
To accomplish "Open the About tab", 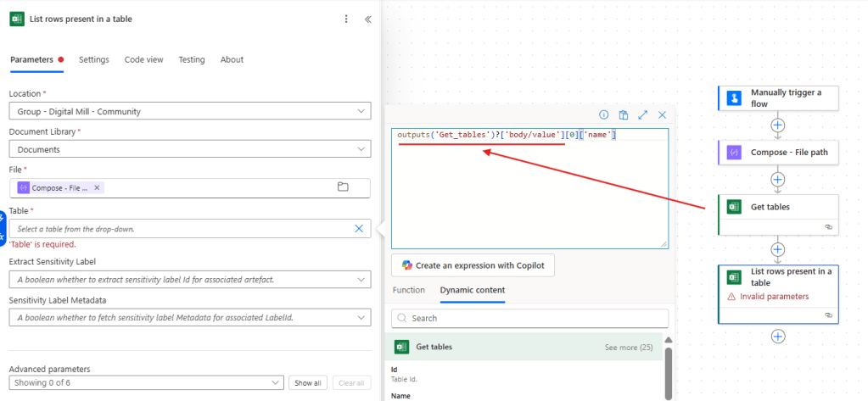I will (x=232, y=59).
